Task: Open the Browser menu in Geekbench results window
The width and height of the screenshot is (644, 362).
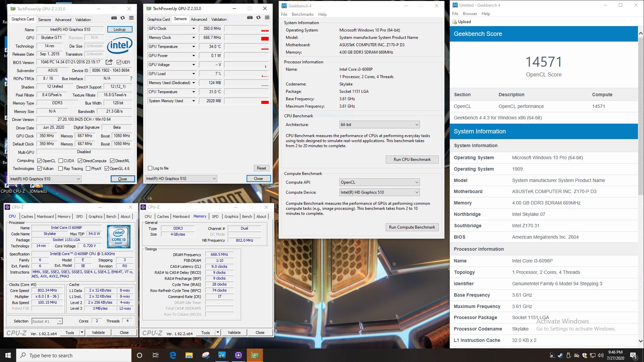Action: click(x=470, y=14)
